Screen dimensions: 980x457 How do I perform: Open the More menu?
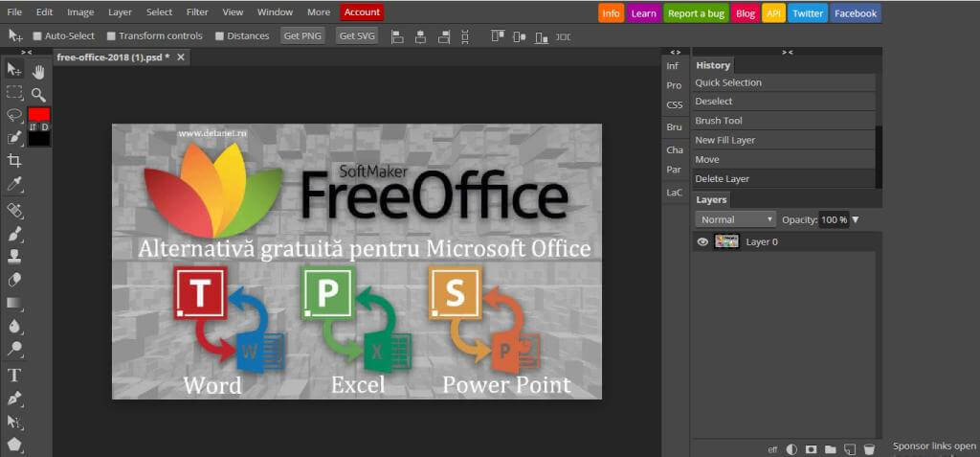point(319,12)
